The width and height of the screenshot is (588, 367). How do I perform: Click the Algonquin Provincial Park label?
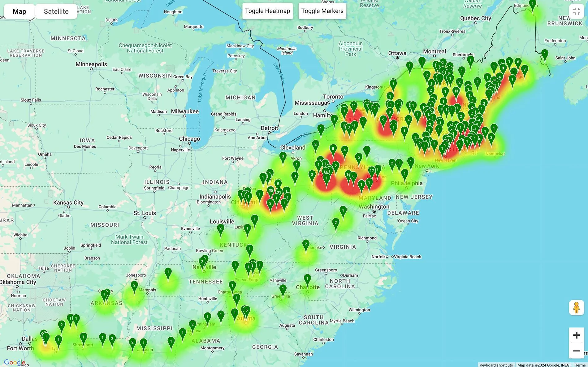(351, 49)
